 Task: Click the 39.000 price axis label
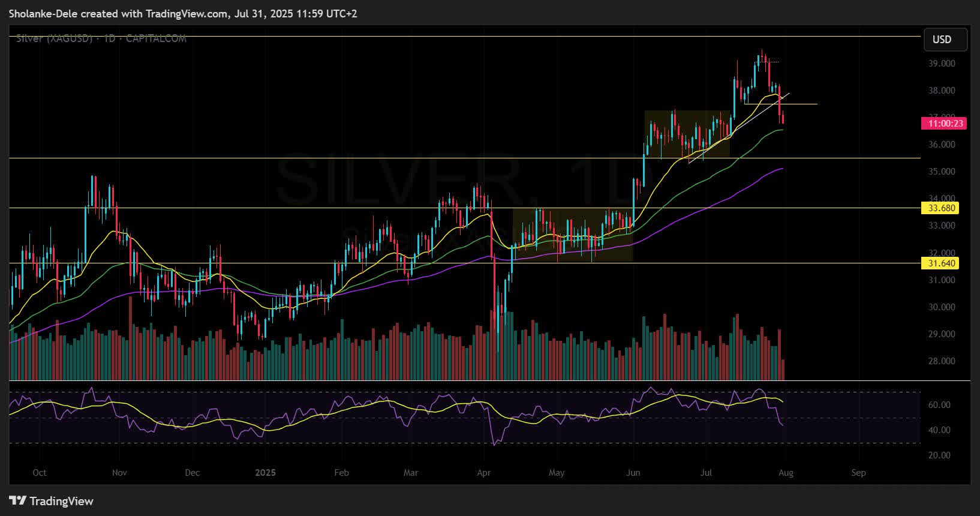[x=942, y=64]
